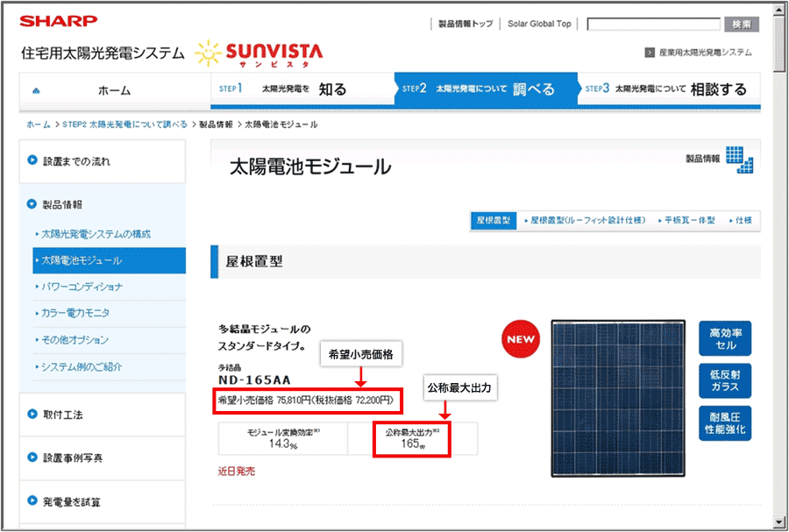This screenshot has height=532, width=789.
Task: Open the Solar Global Top link
Action: 539,24
